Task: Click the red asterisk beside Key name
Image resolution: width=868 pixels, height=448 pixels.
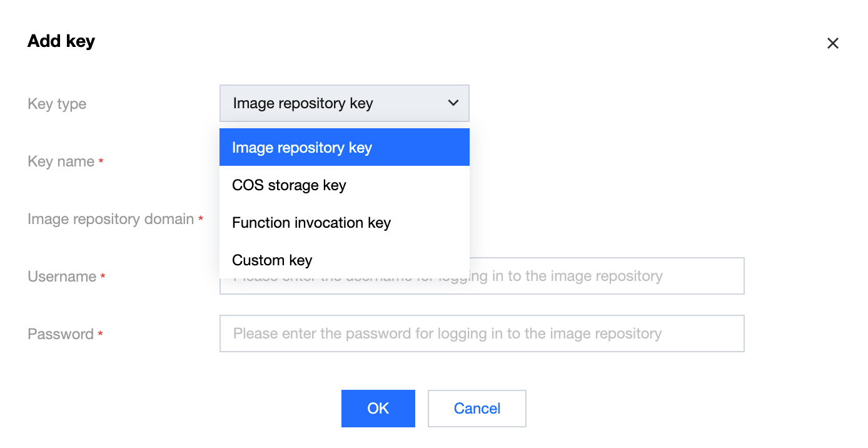Action: pos(101,161)
